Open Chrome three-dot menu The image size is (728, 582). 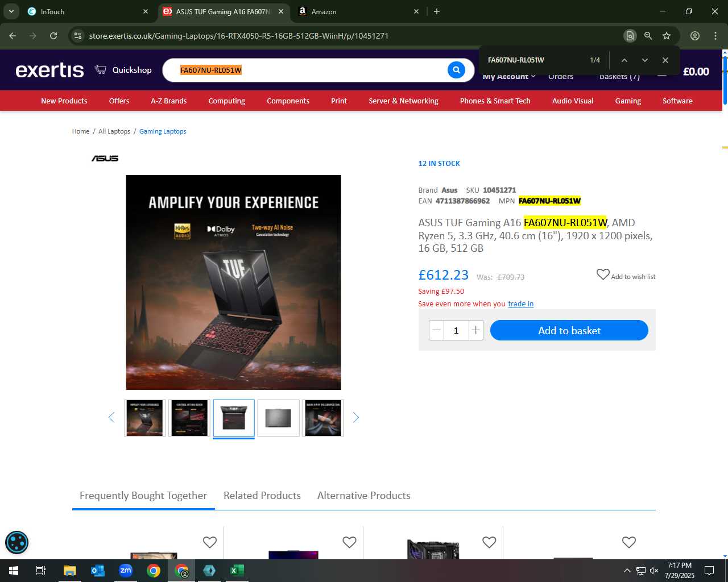tap(715, 36)
